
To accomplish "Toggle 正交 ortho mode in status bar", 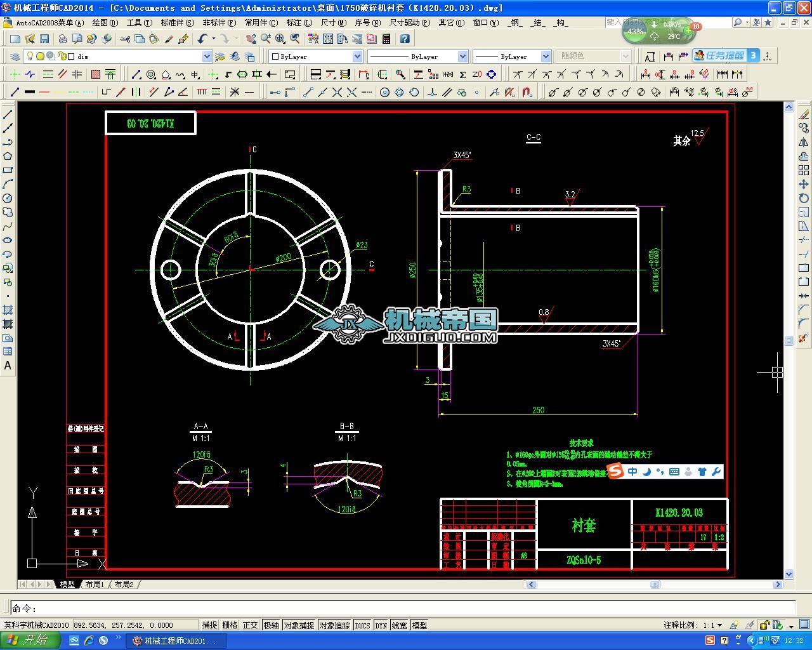I will coord(251,625).
